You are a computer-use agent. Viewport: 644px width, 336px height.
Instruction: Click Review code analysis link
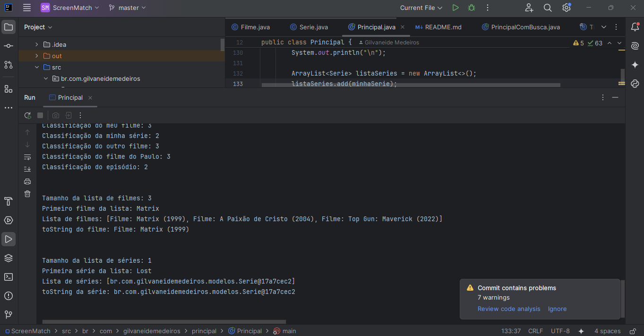click(x=509, y=309)
